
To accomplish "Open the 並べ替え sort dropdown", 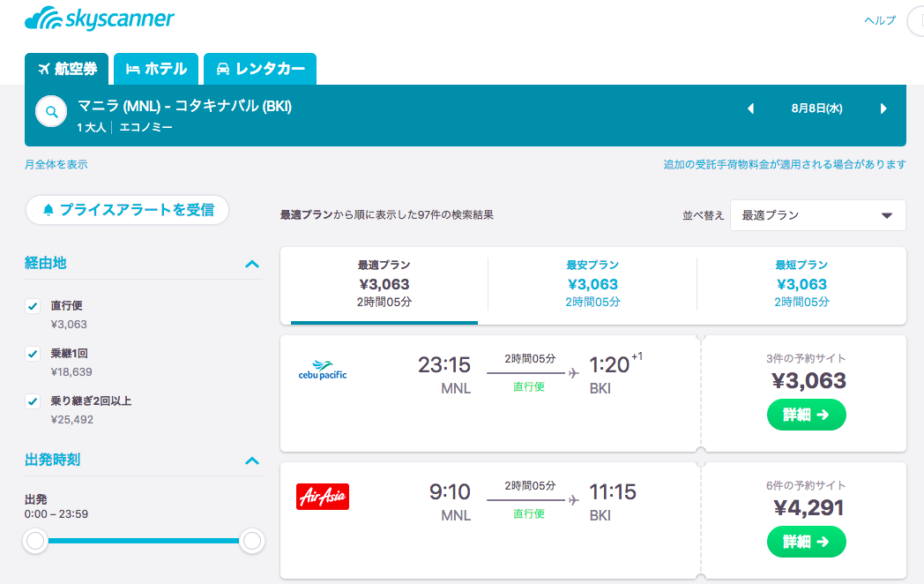I will click(x=817, y=215).
